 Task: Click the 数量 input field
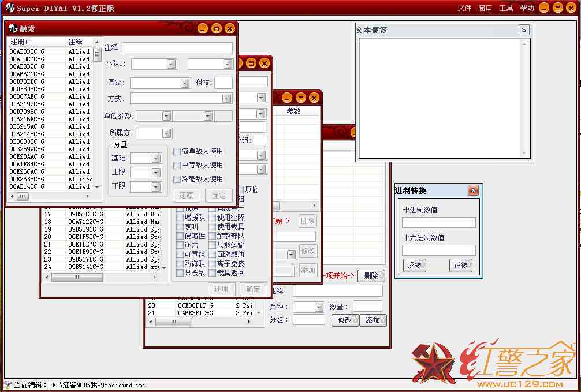tap(367, 307)
